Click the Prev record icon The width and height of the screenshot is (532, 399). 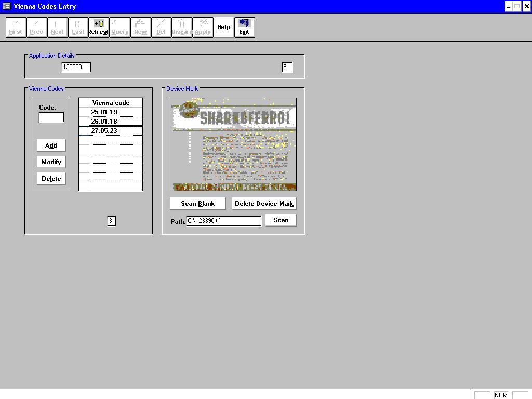click(36, 27)
